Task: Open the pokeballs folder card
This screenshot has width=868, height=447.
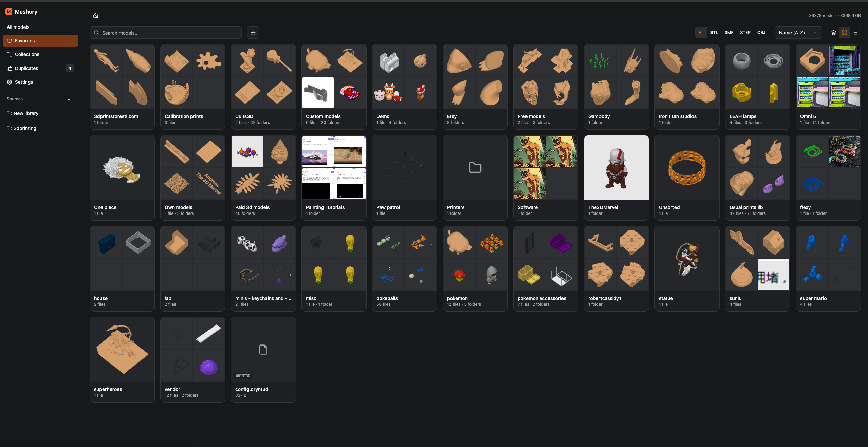Action: (x=405, y=269)
